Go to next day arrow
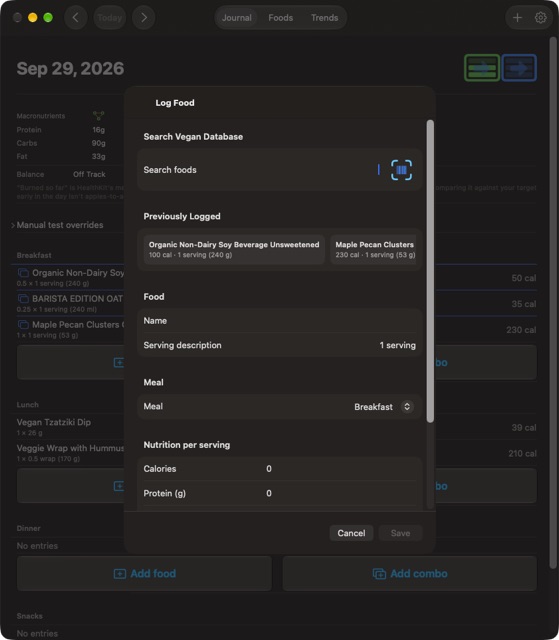This screenshot has width=559, height=640. coord(144,18)
